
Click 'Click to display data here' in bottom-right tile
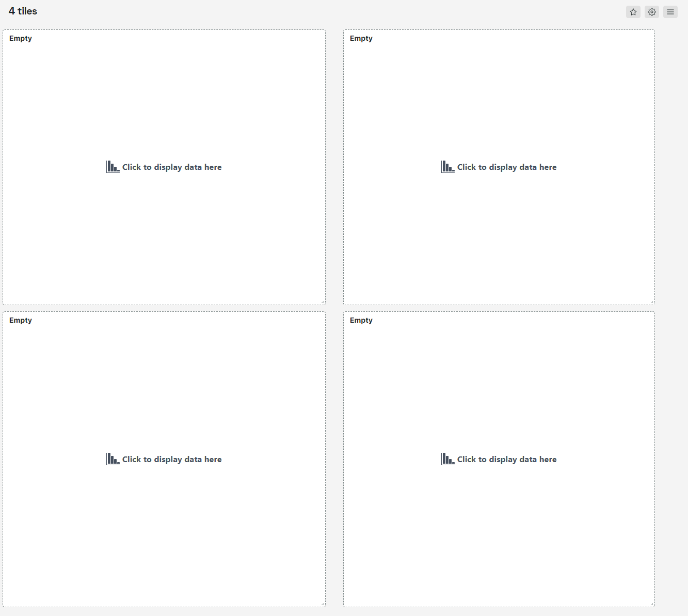click(x=507, y=460)
